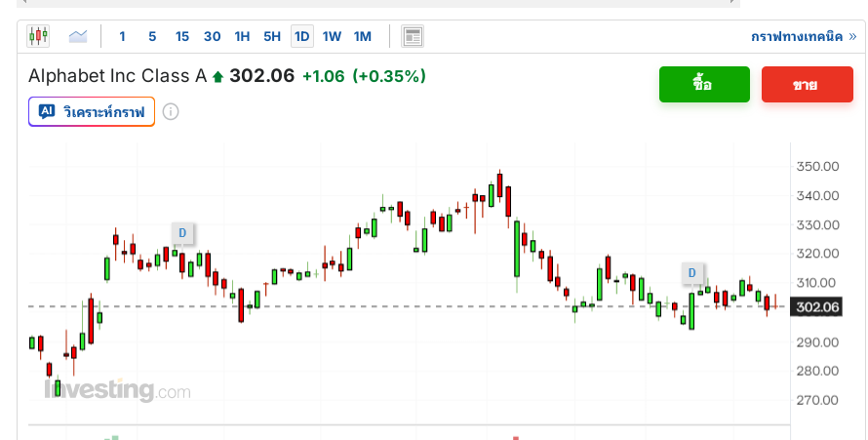Select the 1H interval
The width and height of the screenshot is (868, 440).
(242, 36)
